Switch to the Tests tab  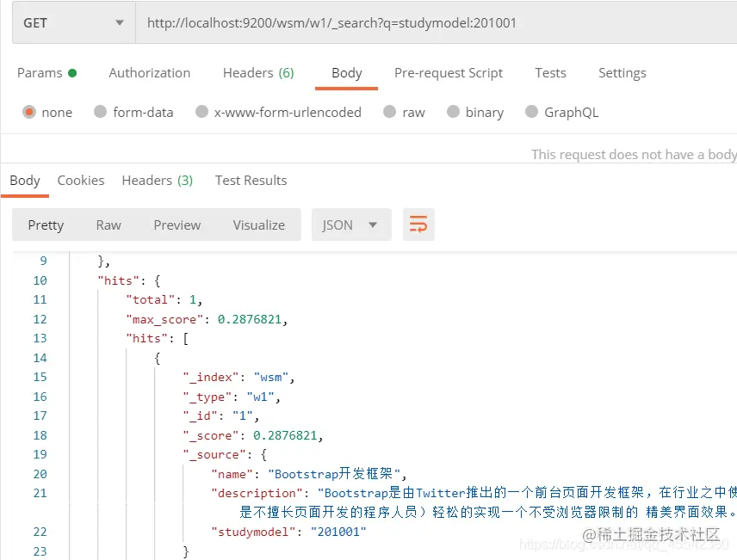point(550,73)
